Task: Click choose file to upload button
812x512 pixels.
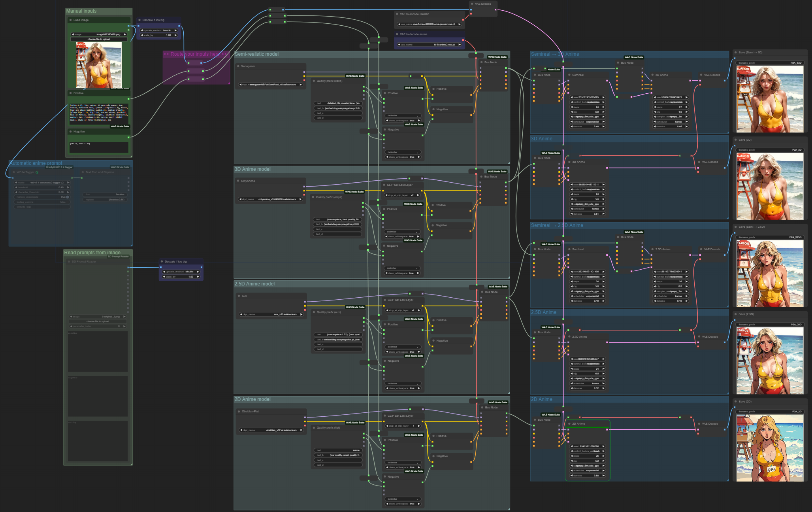Action: [x=99, y=39]
